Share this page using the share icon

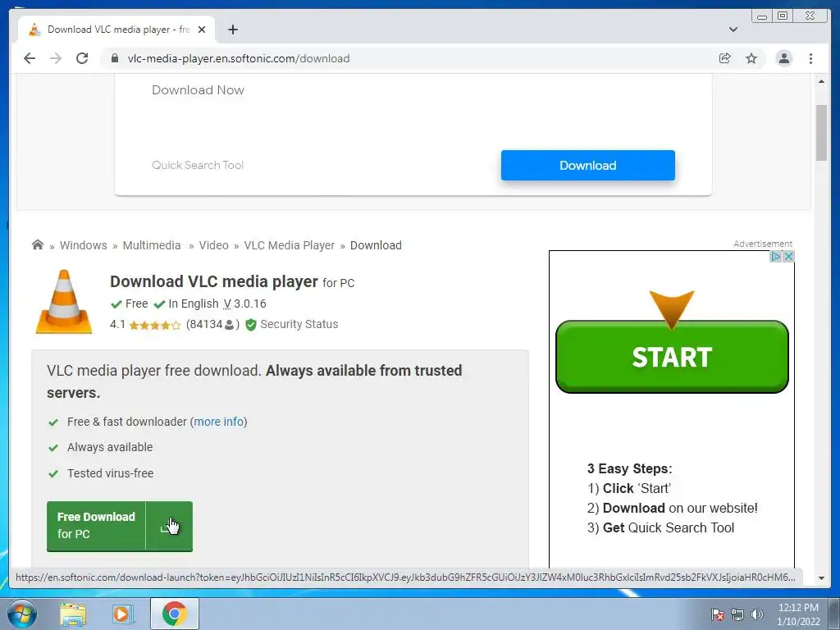[725, 58]
